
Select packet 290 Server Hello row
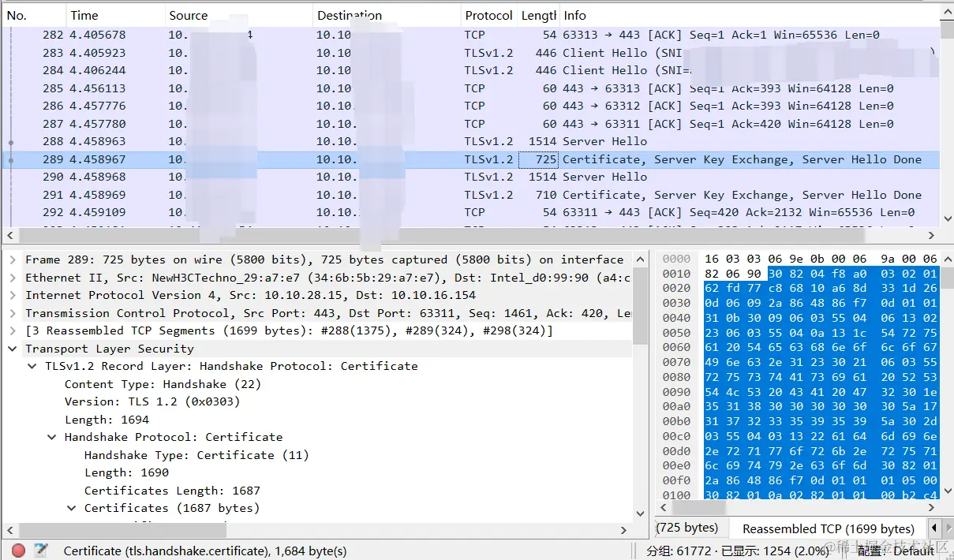pyautogui.click(x=471, y=177)
